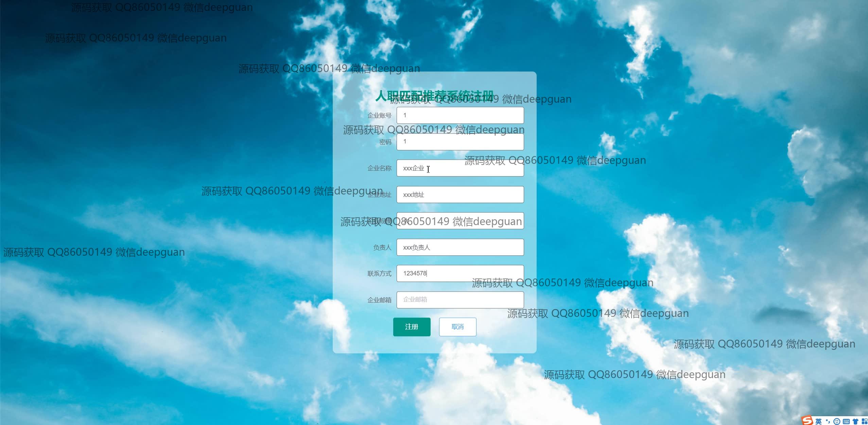Open the skin shirt icon in the IME bar
The width and height of the screenshot is (868, 425).
click(855, 422)
